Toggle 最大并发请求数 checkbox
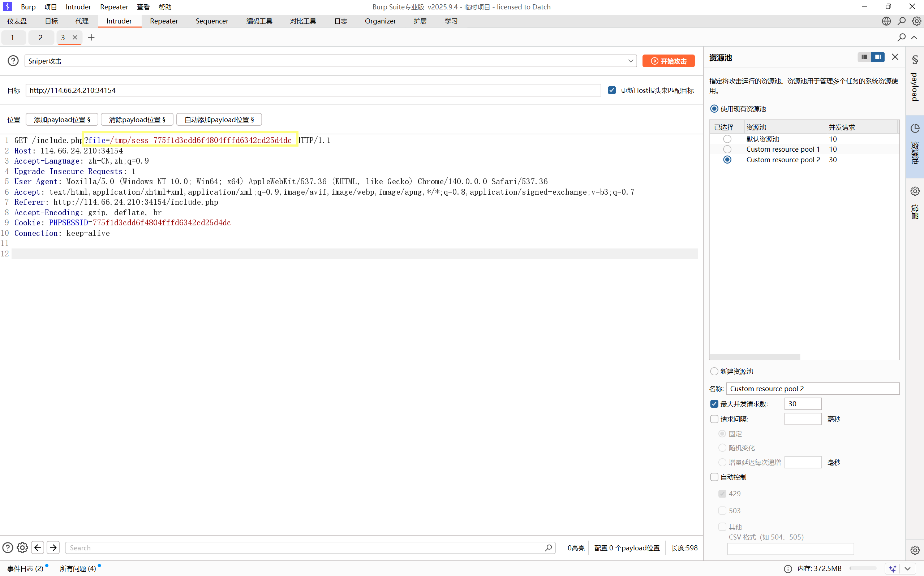Image resolution: width=924 pixels, height=576 pixels. coord(714,404)
